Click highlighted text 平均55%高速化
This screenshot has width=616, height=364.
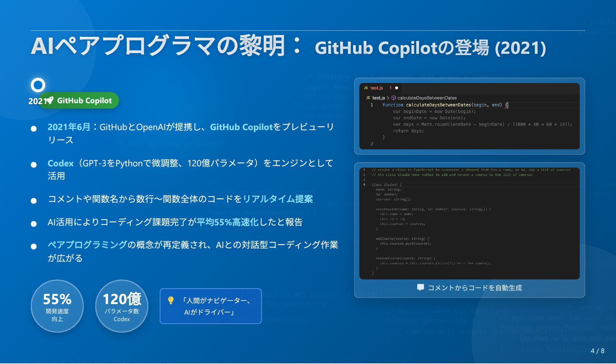[x=227, y=222]
